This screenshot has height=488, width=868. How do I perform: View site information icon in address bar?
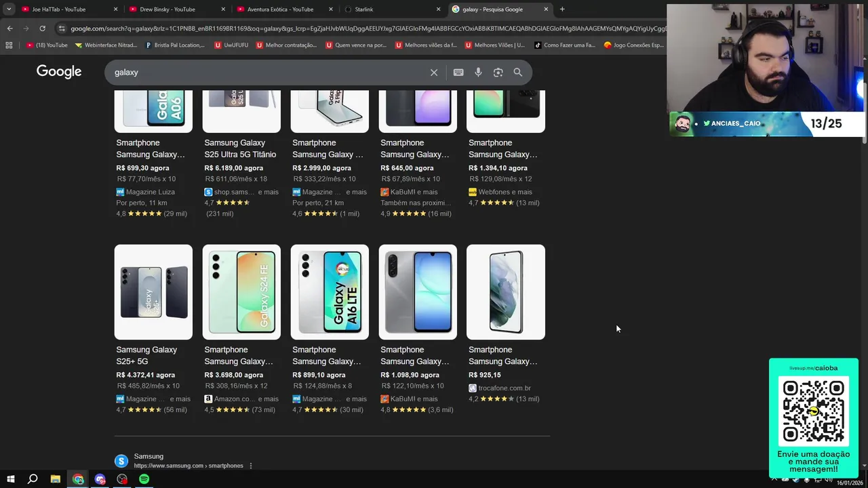(x=62, y=28)
